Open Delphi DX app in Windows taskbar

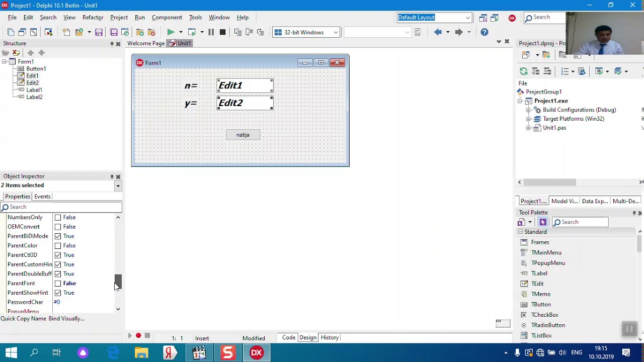click(x=256, y=352)
